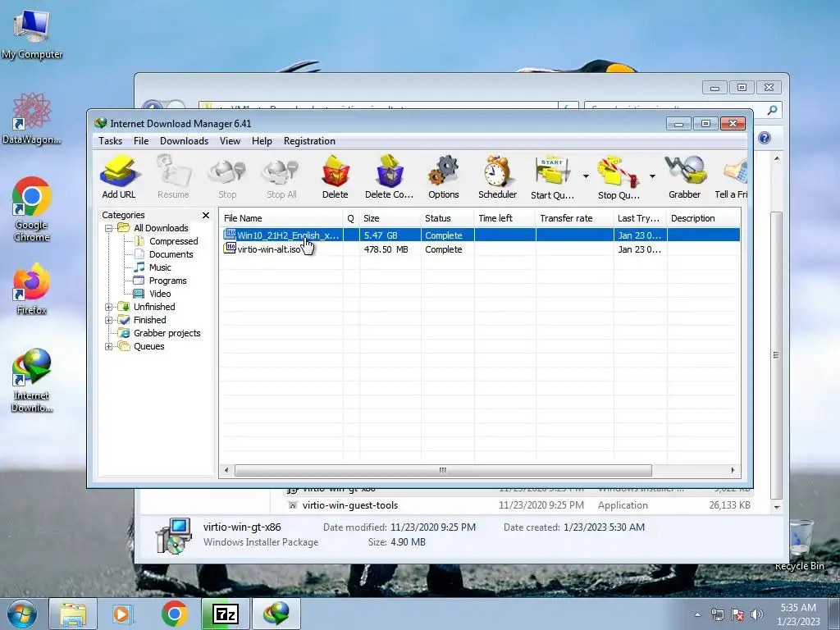This screenshot has height=630, width=840.
Task: Select the Compressed category
Action: (173, 242)
